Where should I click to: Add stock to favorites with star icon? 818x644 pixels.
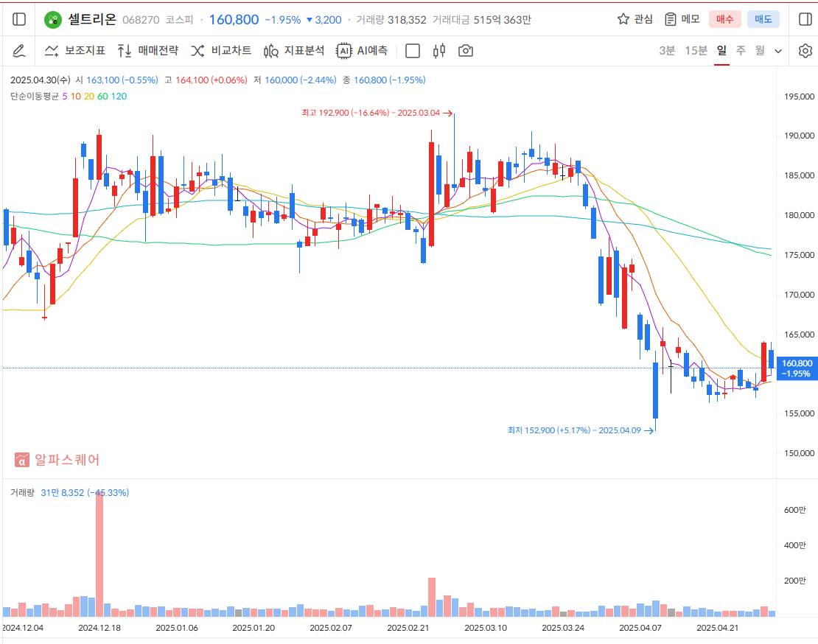pos(623,19)
